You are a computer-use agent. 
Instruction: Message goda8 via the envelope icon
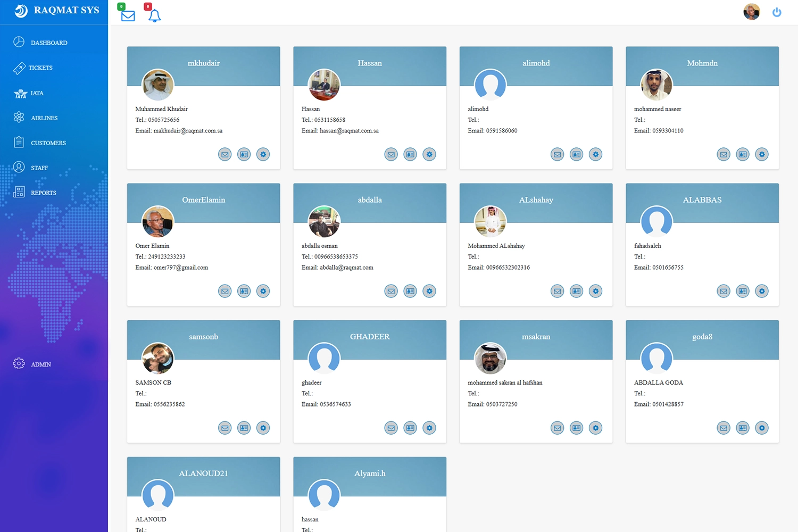(x=724, y=428)
